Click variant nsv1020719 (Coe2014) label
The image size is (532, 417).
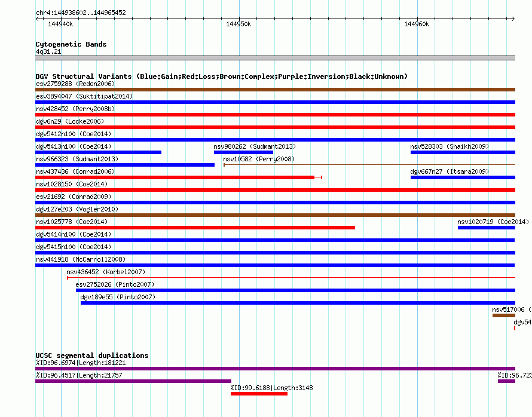pyautogui.click(x=493, y=222)
